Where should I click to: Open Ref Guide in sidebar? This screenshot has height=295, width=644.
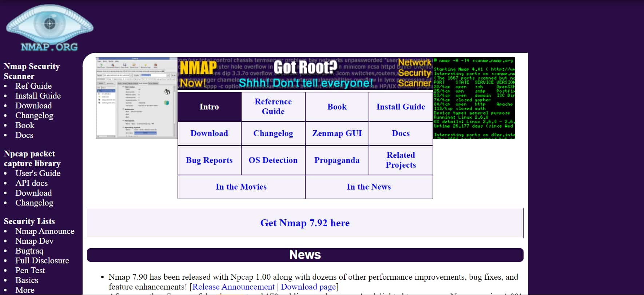[33, 86]
